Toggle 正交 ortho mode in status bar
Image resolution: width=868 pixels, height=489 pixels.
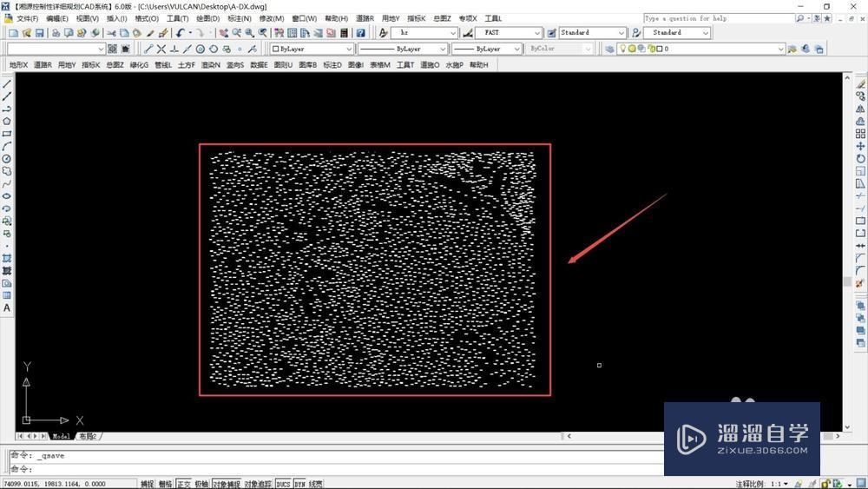click(x=184, y=484)
